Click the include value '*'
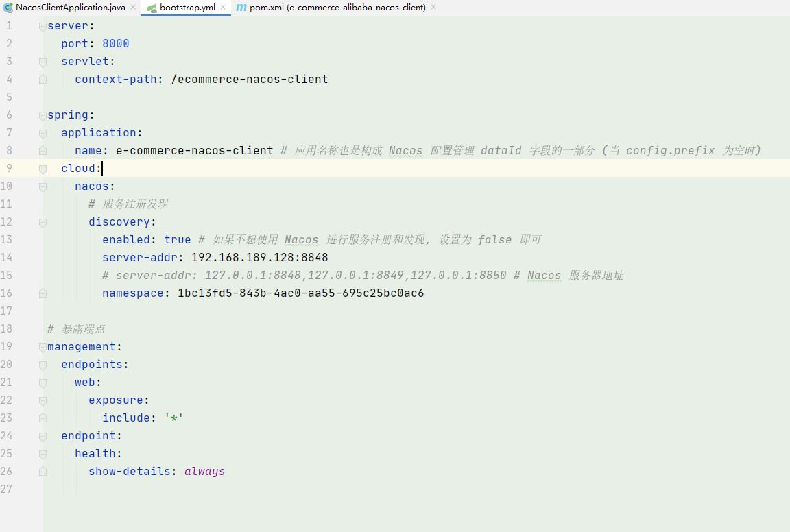This screenshot has width=790, height=532. click(x=173, y=418)
